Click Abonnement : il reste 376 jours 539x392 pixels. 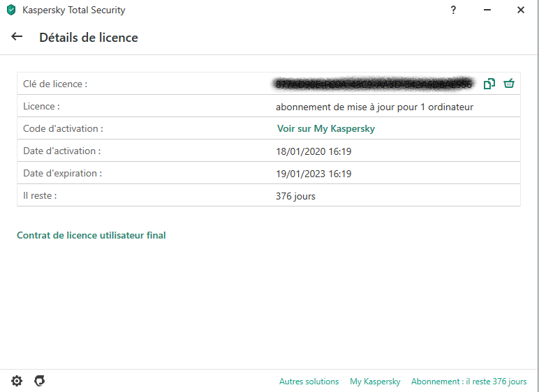click(x=468, y=382)
